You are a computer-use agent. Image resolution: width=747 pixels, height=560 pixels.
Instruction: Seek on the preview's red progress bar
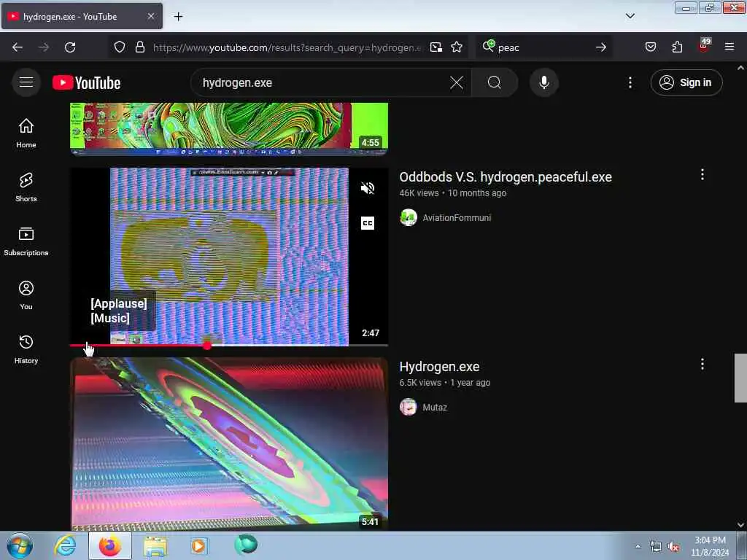(228, 345)
